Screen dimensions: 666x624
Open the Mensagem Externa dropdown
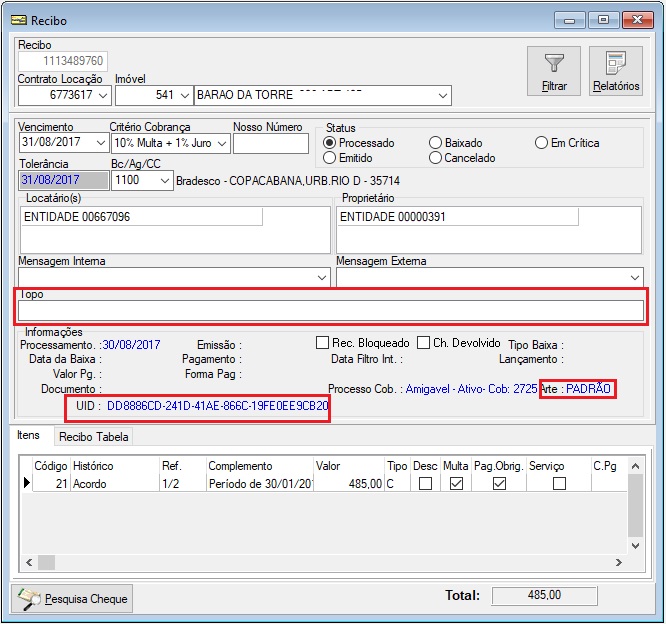pos(636,277)
